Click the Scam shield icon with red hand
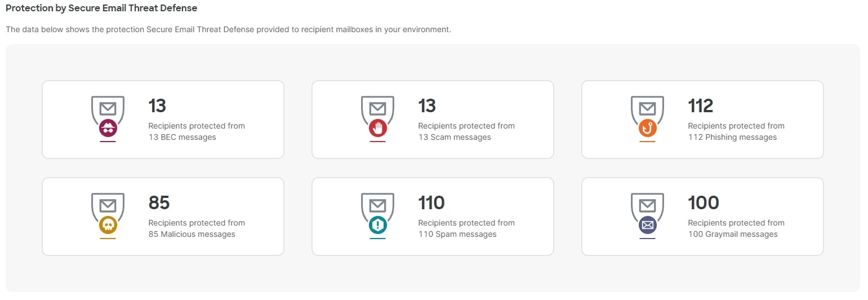The height and width of the screenshot is (300, 868). [377, 118]
